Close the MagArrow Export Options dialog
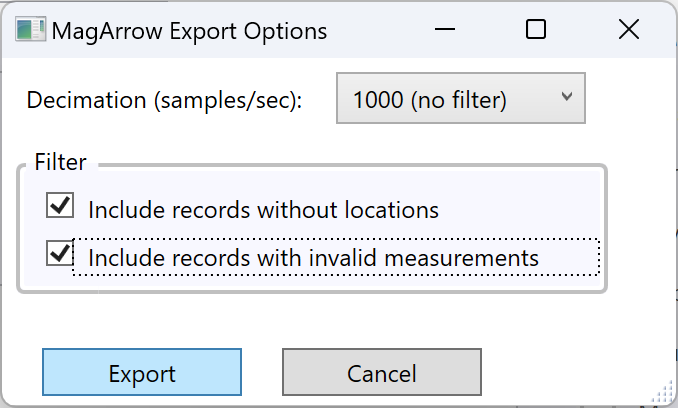678x408 pixels. (x=629, y=29)
